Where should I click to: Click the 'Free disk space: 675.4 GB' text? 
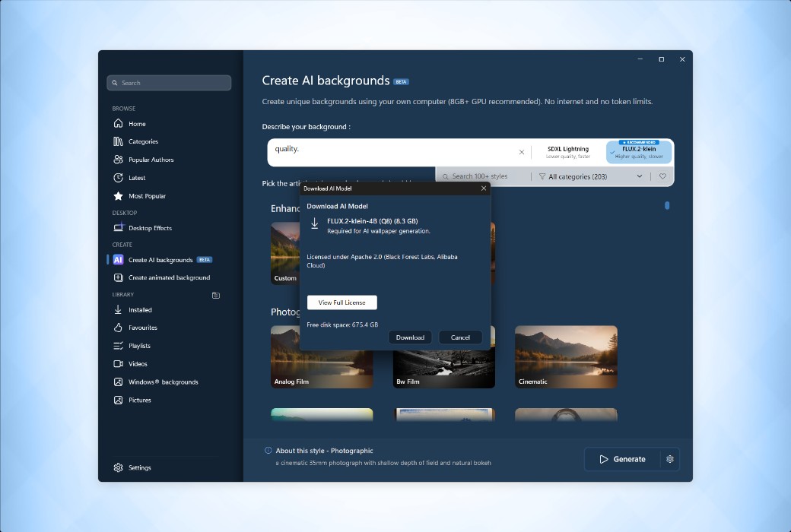342,325
